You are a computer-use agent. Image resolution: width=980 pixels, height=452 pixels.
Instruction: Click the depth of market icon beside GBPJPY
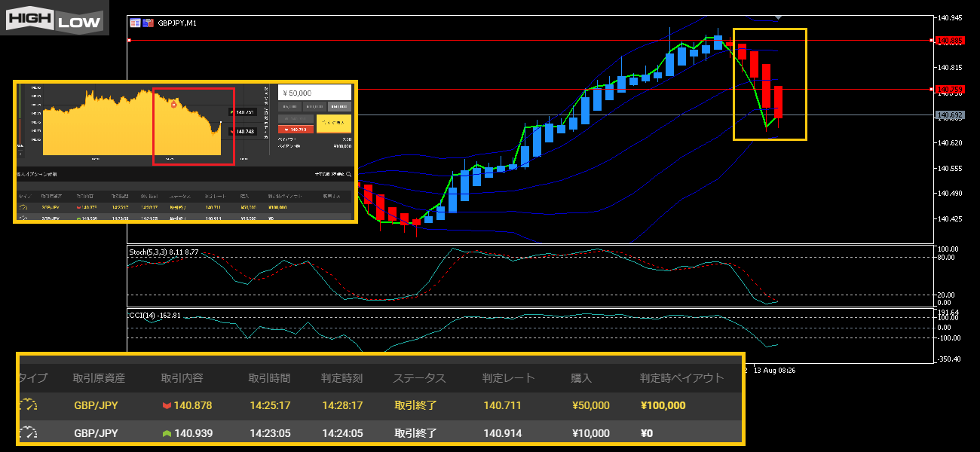pos(149,23)
